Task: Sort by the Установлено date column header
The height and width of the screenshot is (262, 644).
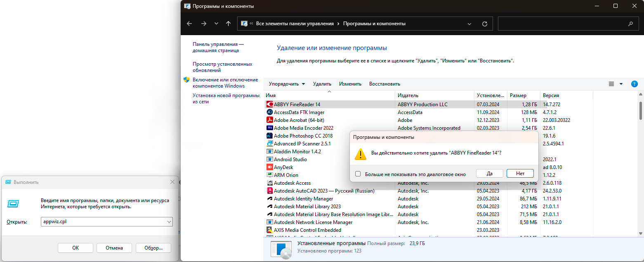Action: pos(491,95)
